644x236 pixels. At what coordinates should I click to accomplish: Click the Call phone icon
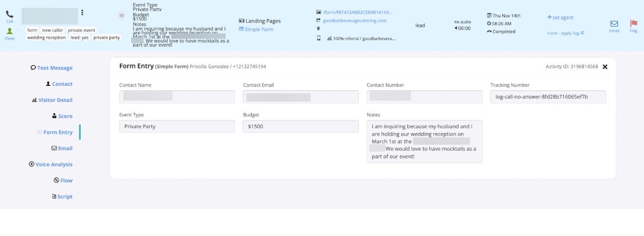(9, 14)
